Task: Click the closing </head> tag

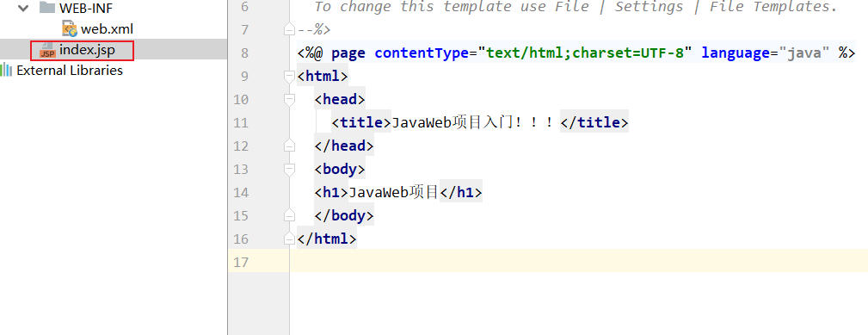Action: [344, 146]
